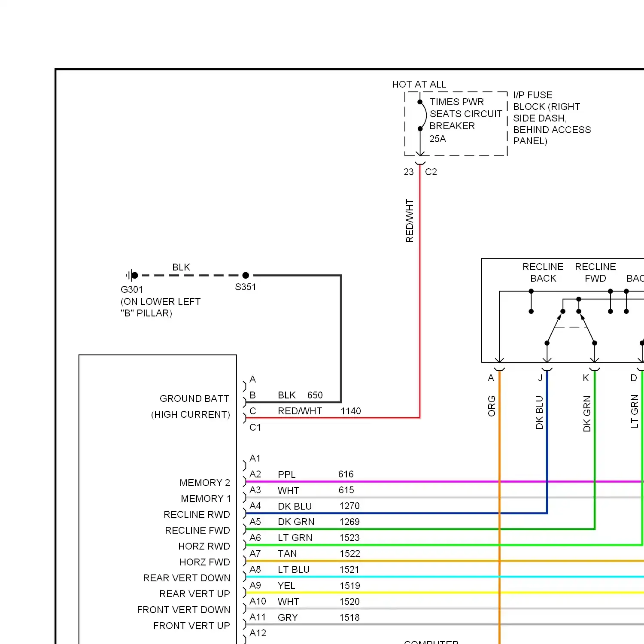Select the "RECLINE RWD" label
Image resolution: width=644 pixels, height=644 pixels.
pyautogui.click(x=197, y=514)
